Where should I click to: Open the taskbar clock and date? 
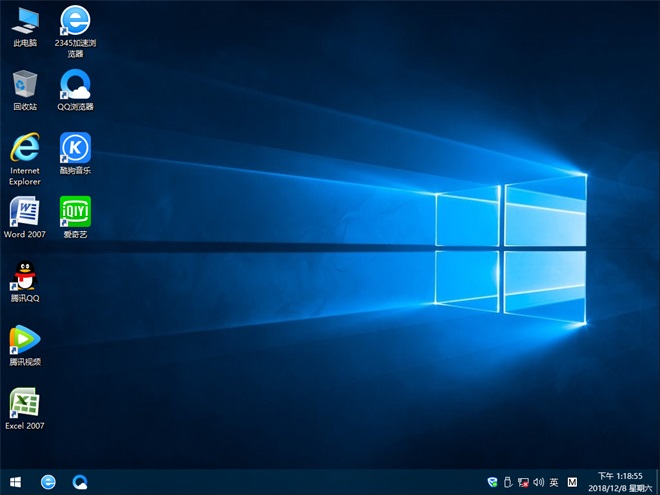point(620,482)
